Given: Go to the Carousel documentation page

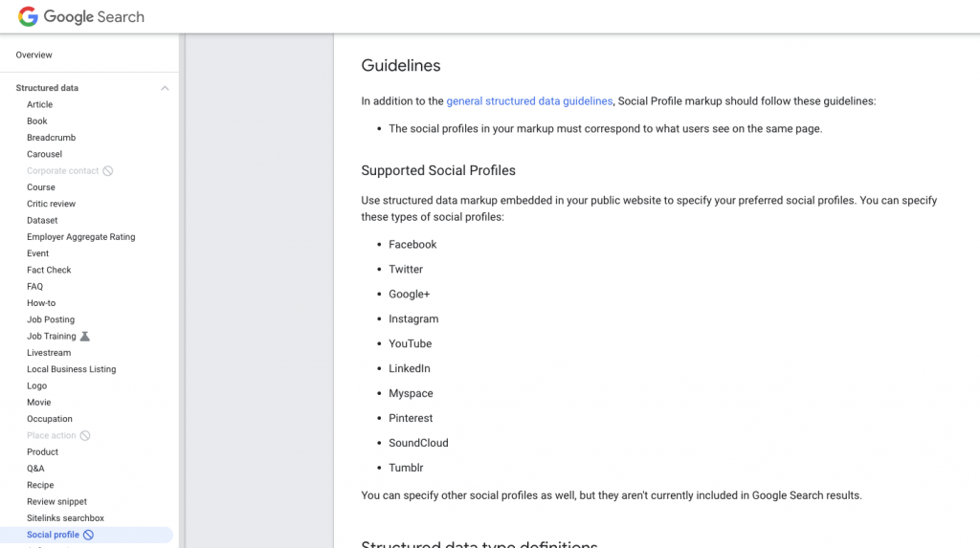Looking at the screenshot, I should (x=44, y=154).
